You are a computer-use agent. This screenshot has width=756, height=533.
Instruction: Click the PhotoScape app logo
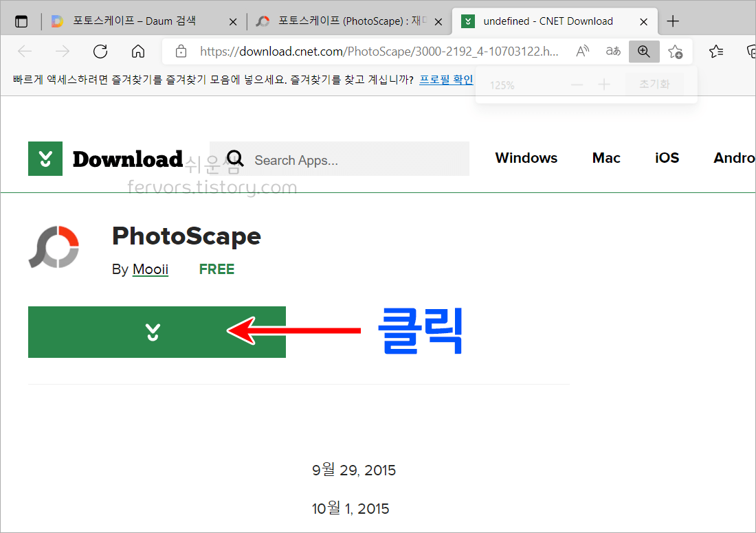coord(54,247)
